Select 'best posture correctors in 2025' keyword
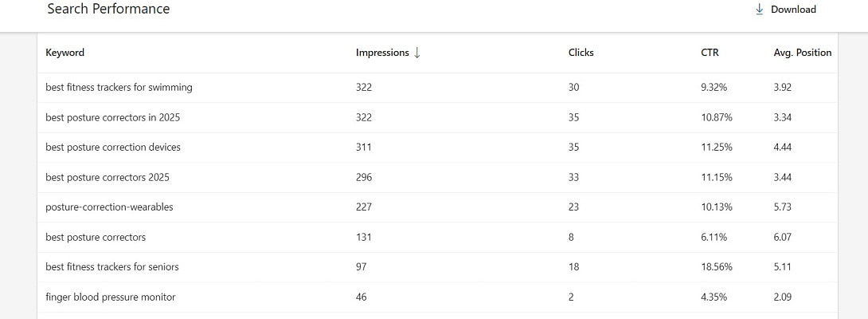Screen dimensions: 868x319 112,117
